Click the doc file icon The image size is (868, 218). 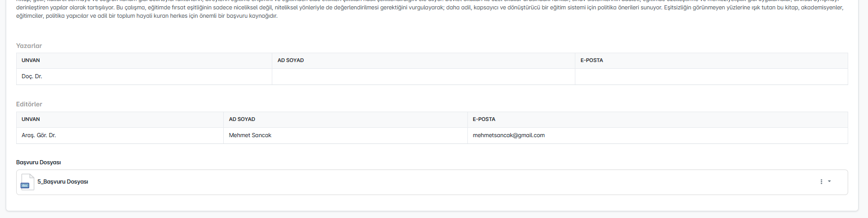click(x=27, y=182)
